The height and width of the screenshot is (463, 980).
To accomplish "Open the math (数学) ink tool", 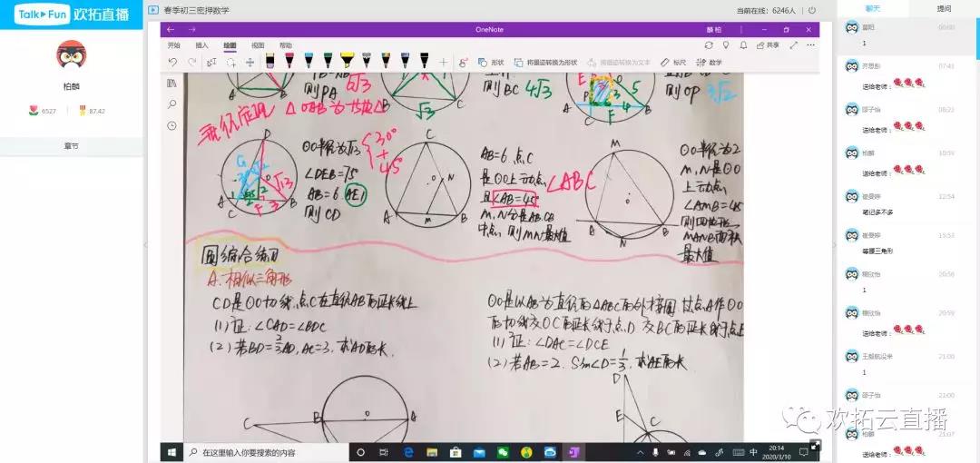I will [710, 62].
